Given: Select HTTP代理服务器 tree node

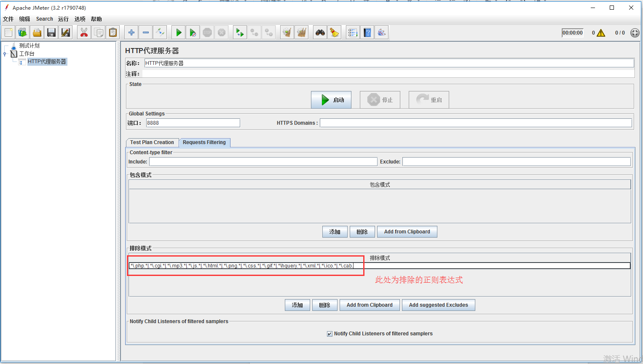Looking at the screenshot, I should [47, 62].
